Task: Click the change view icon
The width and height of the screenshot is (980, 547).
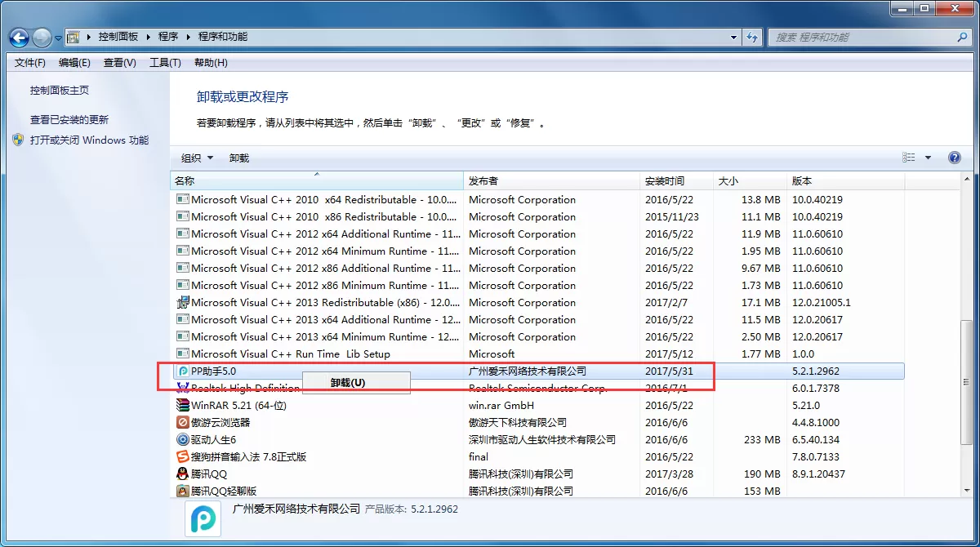Action: pyautogui.click(x=909, y=158)
